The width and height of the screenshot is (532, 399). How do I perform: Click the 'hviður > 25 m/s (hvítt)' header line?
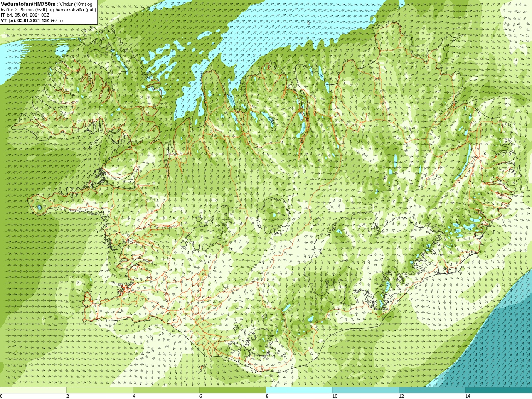pyautogui.click(x=48, y=10)
